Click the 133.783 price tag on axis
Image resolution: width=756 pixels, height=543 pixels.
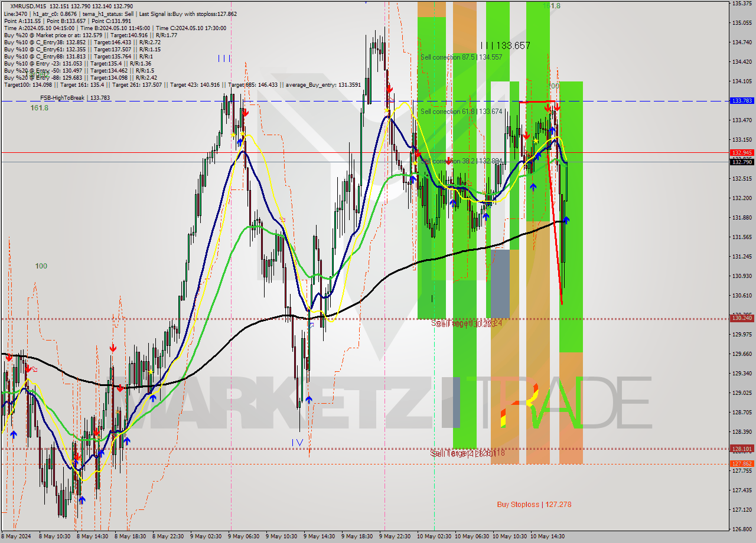[x=742, y=101]
